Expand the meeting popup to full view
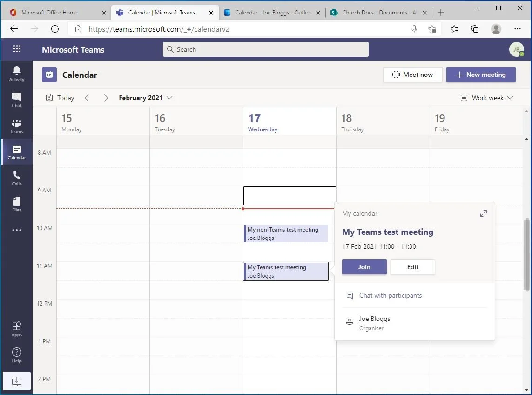The image size is (532, 395). pyautogui.click(x=484, y=213)
